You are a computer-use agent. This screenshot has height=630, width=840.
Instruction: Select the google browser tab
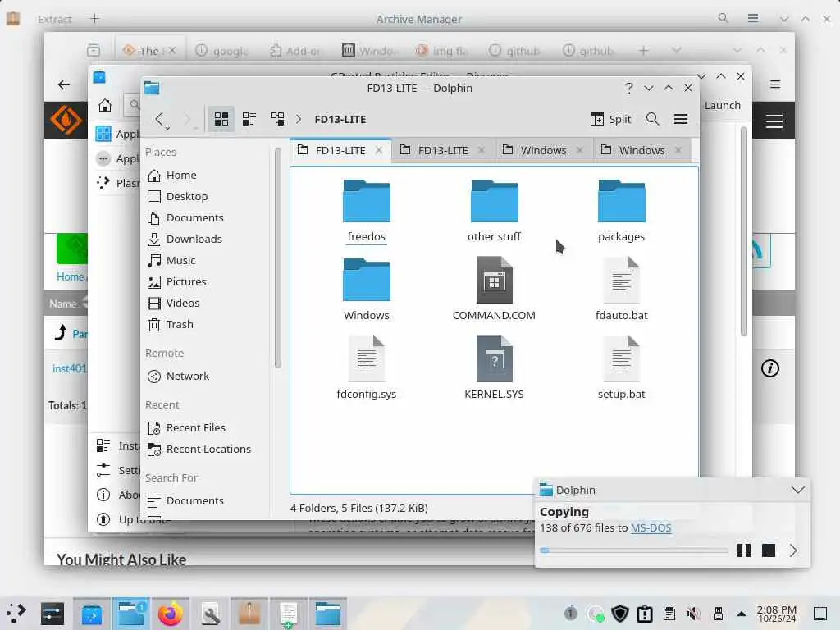click(221, 51)
